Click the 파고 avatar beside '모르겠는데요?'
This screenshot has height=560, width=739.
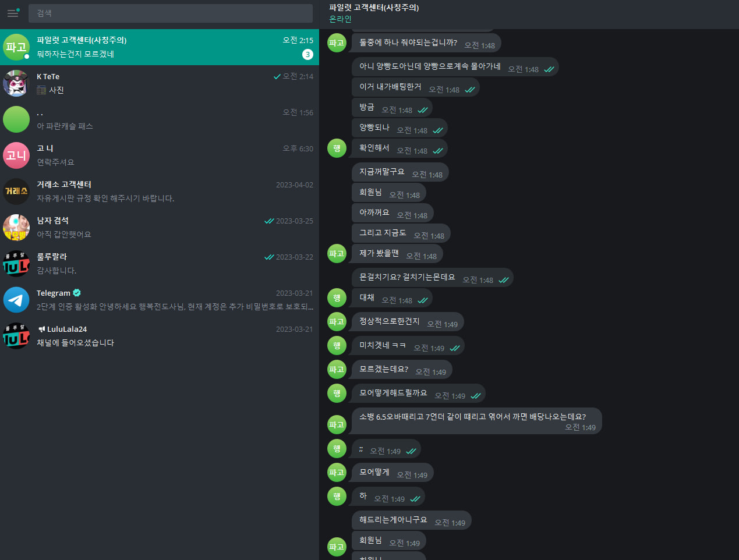coord(337,370)
